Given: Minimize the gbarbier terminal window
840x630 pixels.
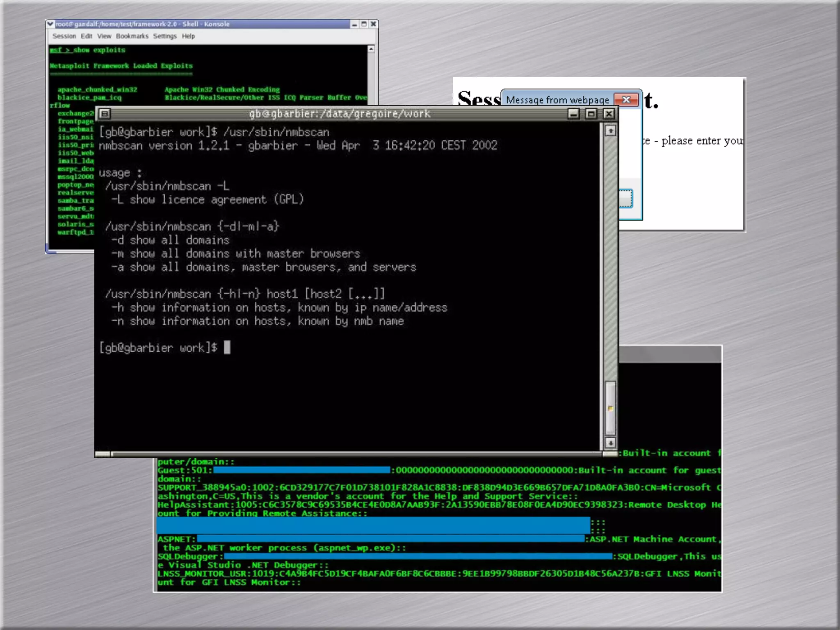Looking at the screenshot, I should pos(574,114).
